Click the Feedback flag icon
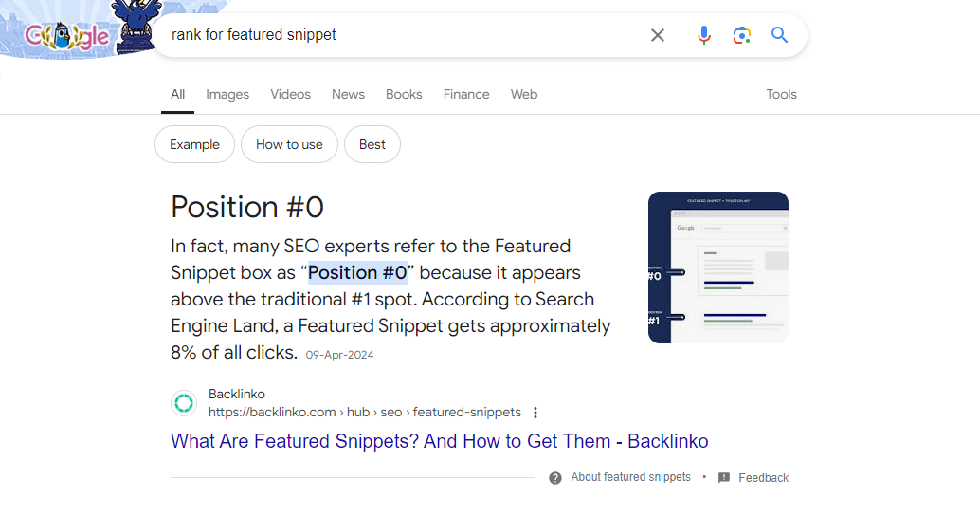Viewport: 980px width, 517px height. [x=724, y=478]
